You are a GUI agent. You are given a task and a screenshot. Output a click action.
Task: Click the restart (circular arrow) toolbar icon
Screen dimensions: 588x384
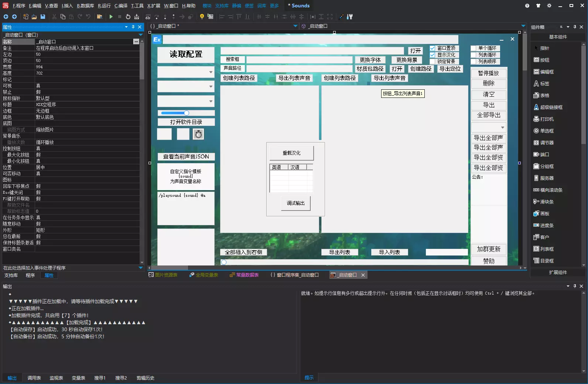coord(128,17)
